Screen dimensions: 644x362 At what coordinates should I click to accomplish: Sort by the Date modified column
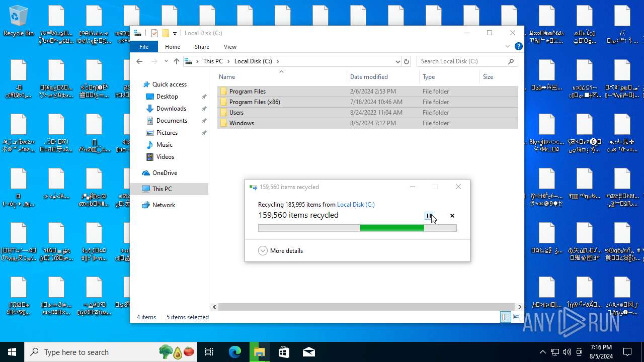point(383,77)
